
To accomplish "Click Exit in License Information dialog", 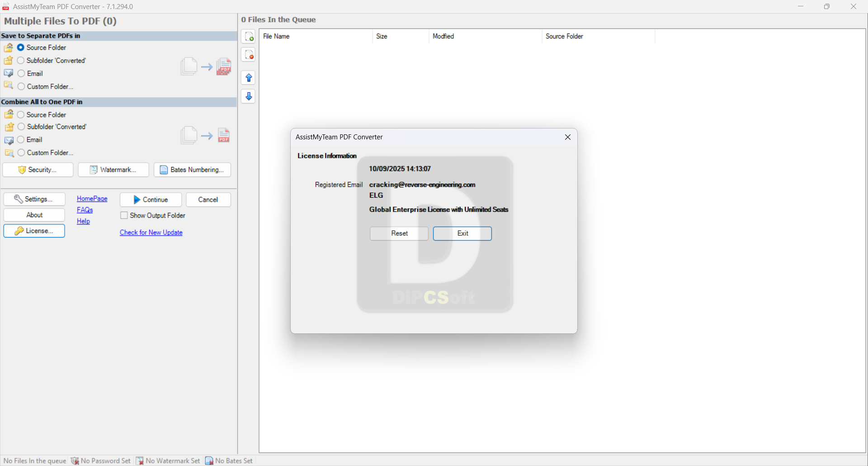I will pos(462,233).
